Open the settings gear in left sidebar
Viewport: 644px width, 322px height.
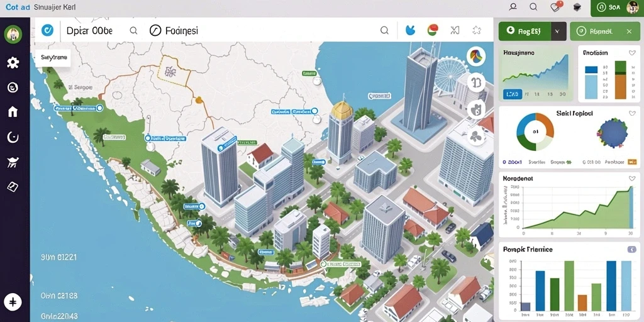tap(13, 63)
